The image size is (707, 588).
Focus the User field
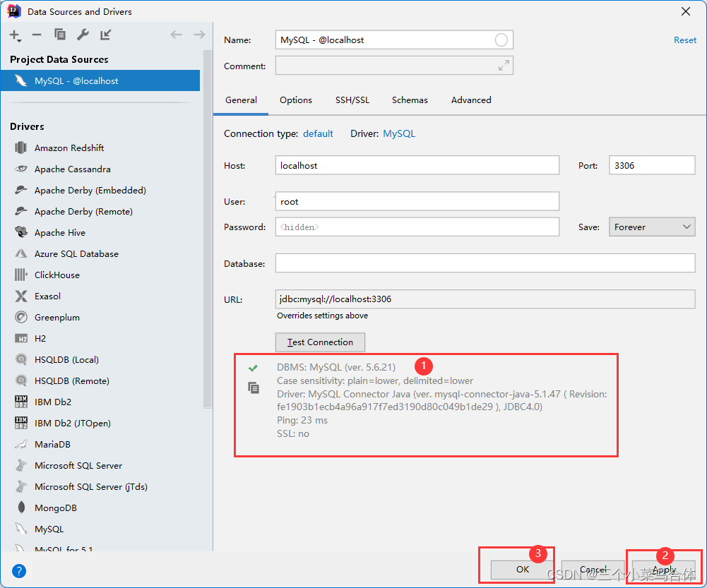click(x=417, y=201)
